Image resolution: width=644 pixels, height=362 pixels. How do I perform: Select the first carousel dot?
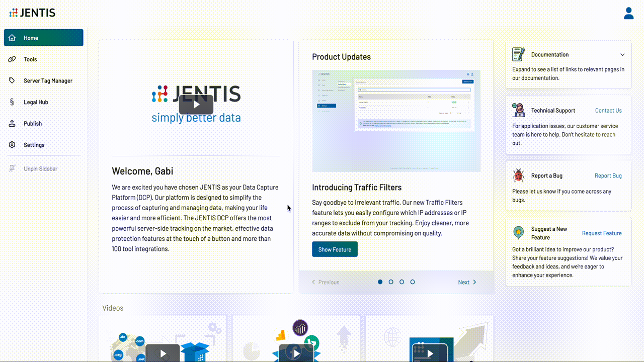(380, 282)
